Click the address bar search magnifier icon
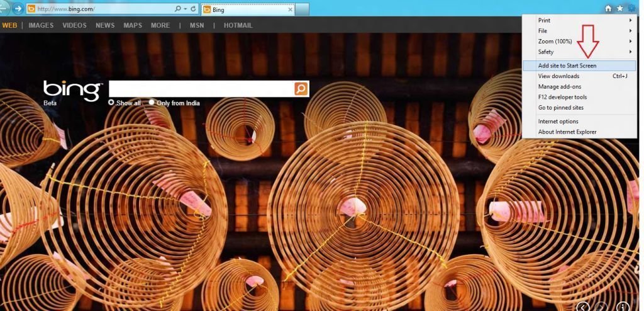The image size is (644, 311). 177,9
